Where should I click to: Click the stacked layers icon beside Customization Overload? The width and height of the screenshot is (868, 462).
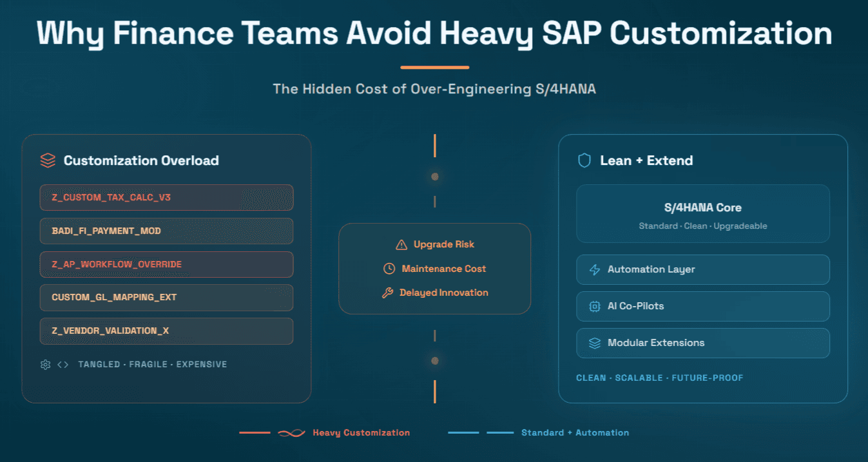(x=48, y=160)
